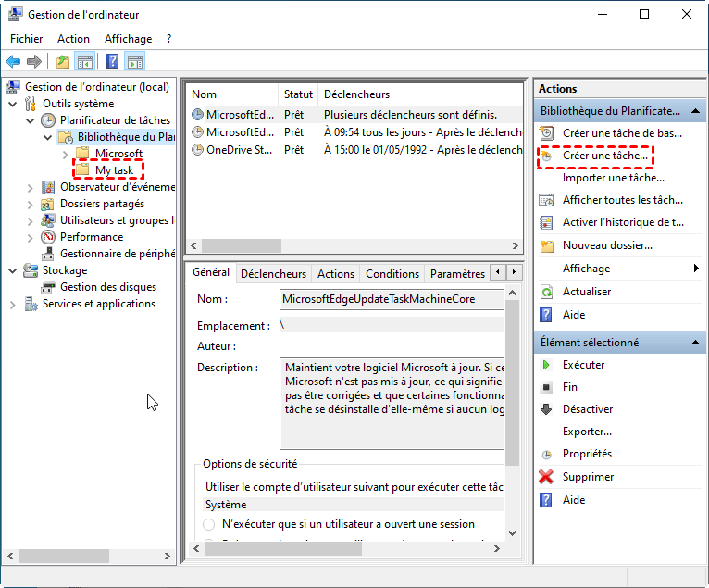Open the Fichier menu
The width and height of the screenshot is (709, 588).
[26, 39]
